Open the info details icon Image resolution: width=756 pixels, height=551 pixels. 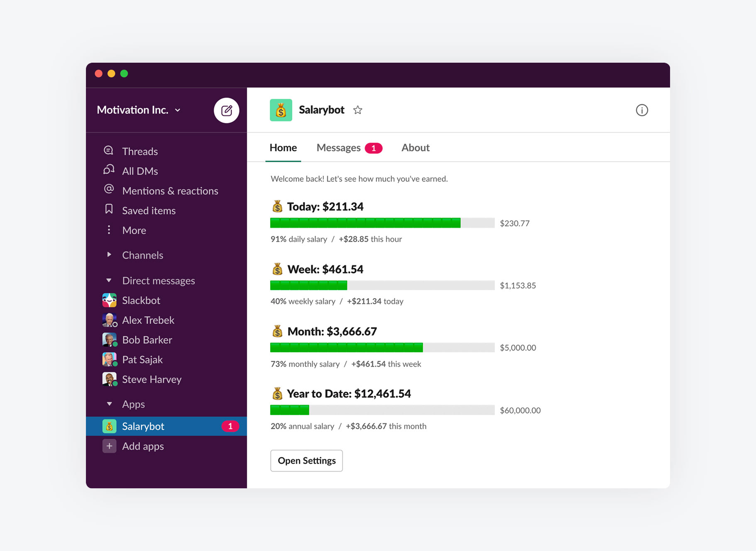[642, 110]
